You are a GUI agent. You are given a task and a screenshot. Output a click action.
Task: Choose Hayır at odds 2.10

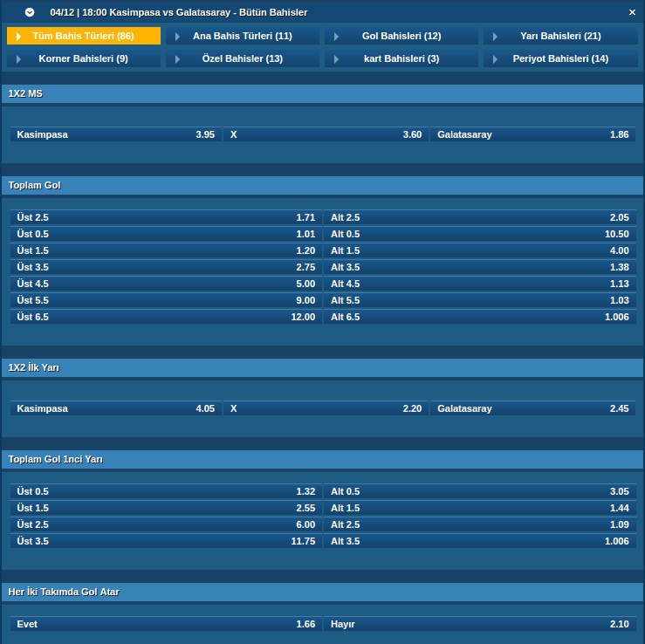pyautogui.click(x=480, y=624)
